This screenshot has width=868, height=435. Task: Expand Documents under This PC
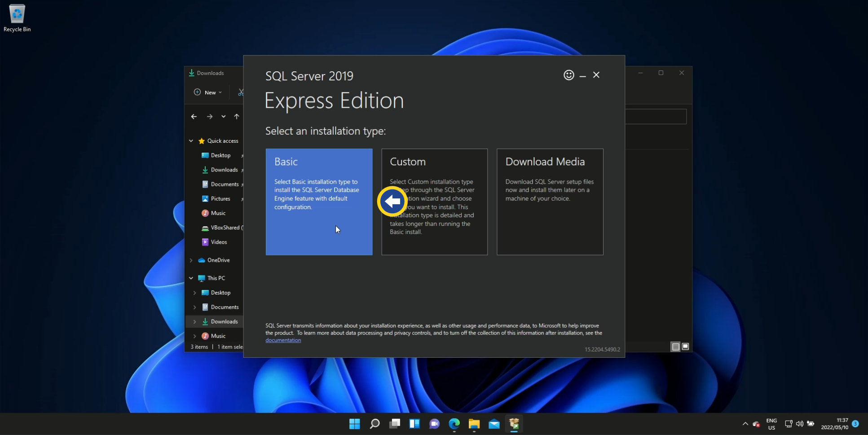pos(194,307)
